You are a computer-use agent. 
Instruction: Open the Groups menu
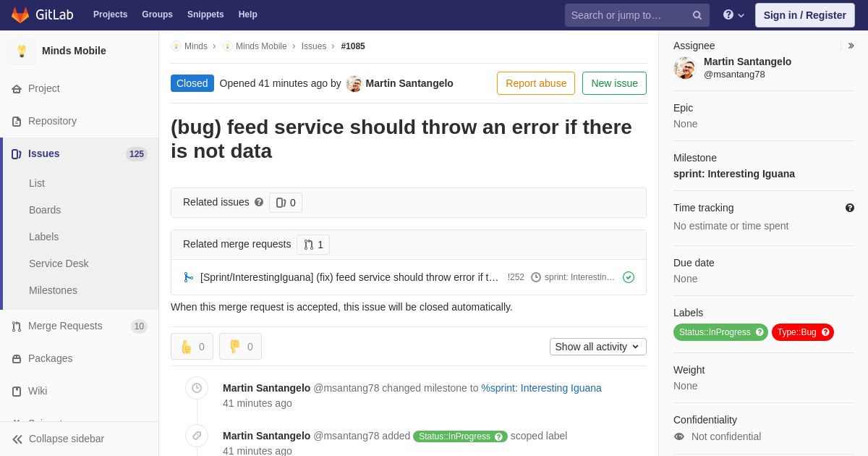point(157,14)
